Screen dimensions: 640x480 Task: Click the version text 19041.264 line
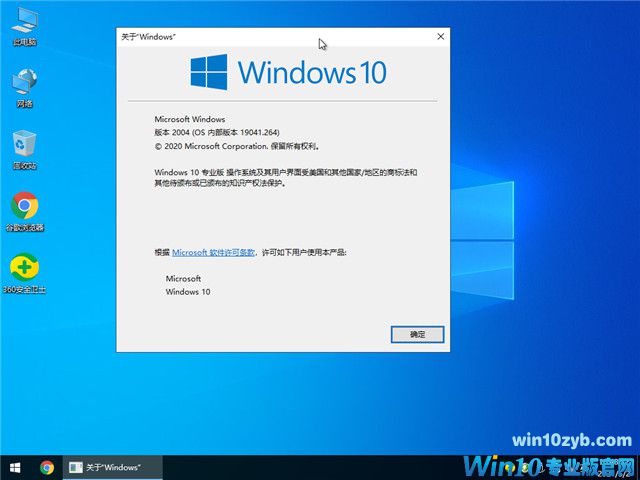tap(217, 132)
